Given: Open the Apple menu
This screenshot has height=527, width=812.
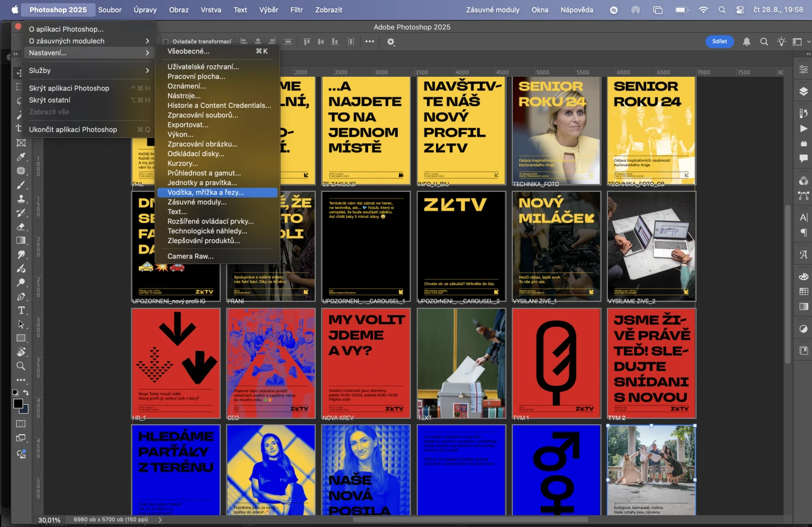Looking at the screenshot, I should tap(15, 10).
